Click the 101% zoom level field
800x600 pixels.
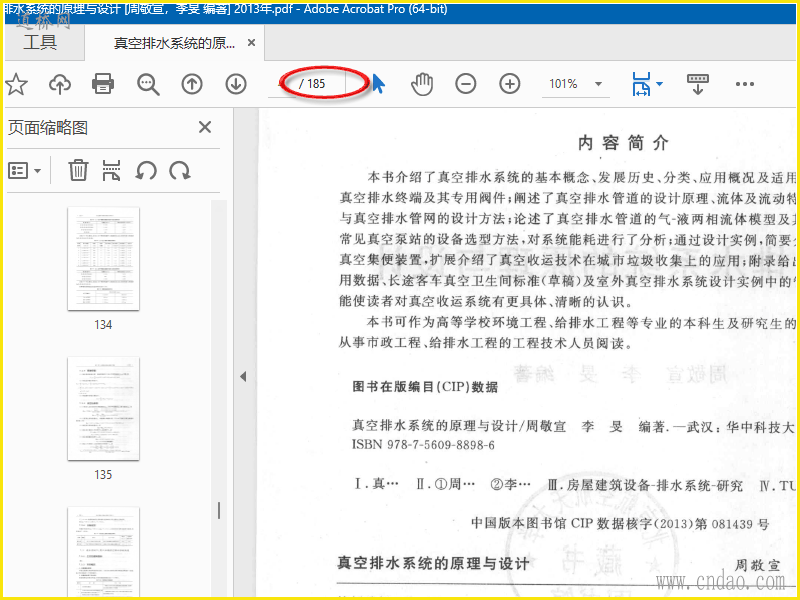coord(564,84)
